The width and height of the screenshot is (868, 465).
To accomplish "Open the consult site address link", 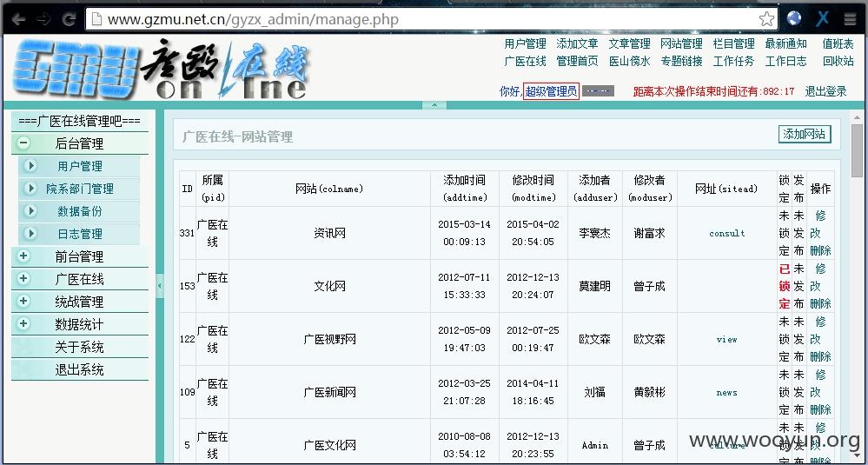I will (x=727, y=234).
